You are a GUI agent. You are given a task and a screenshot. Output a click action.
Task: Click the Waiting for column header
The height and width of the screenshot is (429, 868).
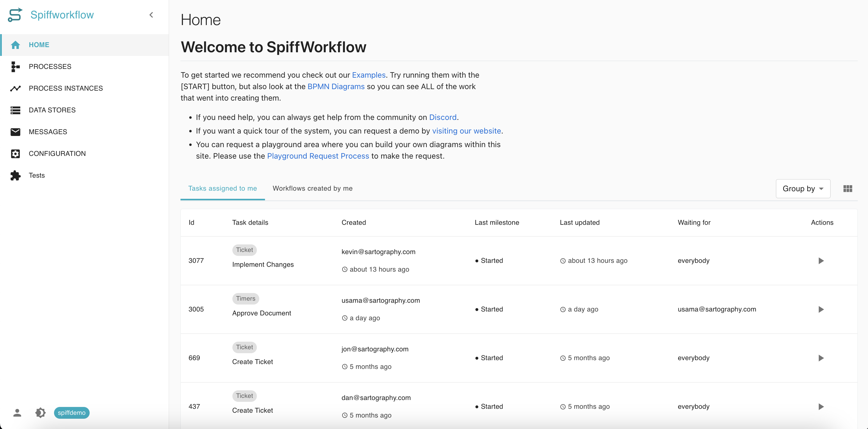[694, 223]
